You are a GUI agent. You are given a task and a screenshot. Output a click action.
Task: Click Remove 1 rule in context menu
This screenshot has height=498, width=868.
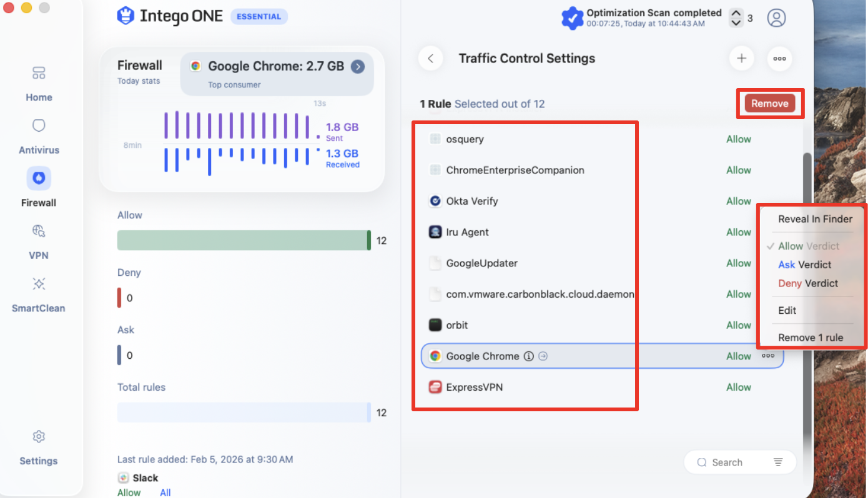(x=811, y=338)
